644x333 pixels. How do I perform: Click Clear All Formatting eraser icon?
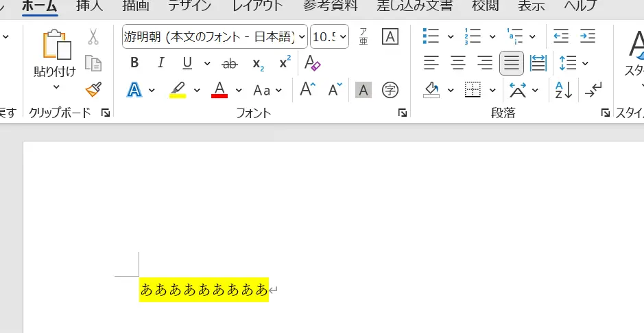tap(313, 63)
